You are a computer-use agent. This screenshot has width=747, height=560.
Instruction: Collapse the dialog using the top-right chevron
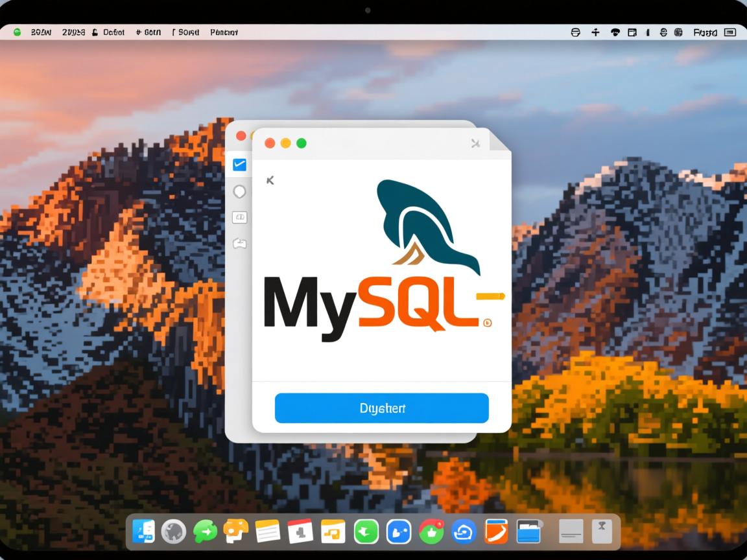475,143
